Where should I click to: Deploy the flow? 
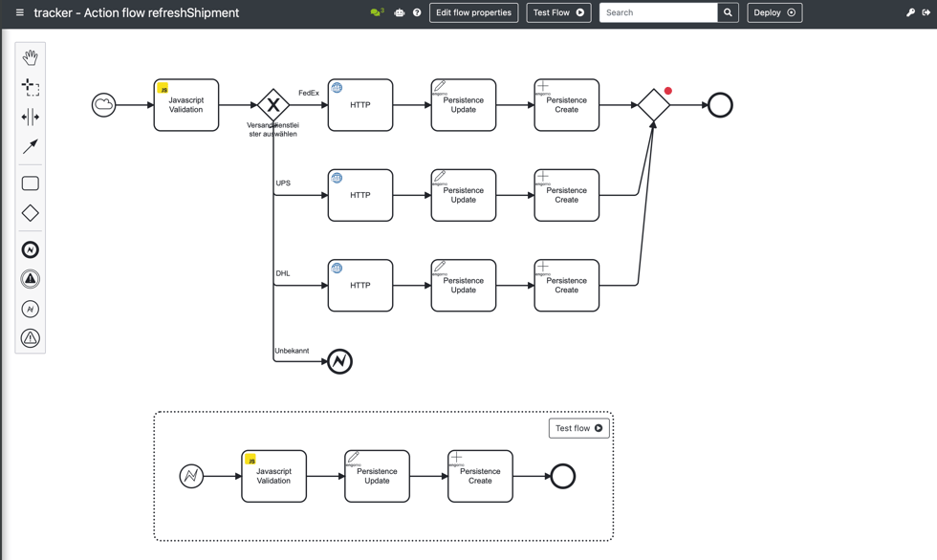pyautogui.click(x=774, y=12)
